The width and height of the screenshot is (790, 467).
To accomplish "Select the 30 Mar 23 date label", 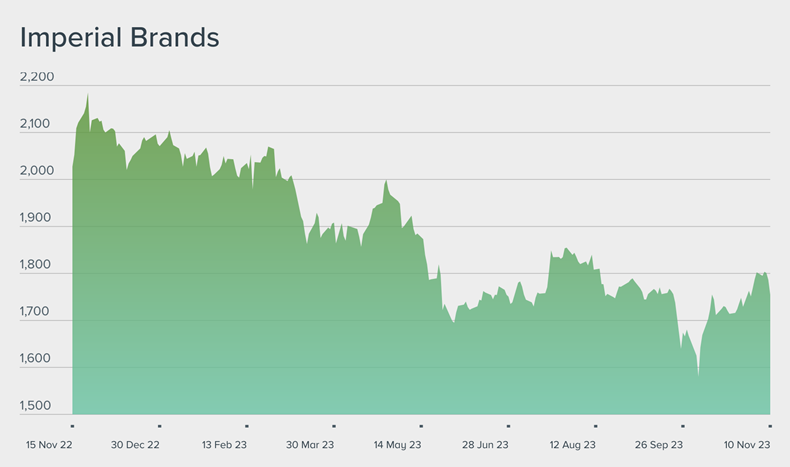I will (x=310, y=445).
